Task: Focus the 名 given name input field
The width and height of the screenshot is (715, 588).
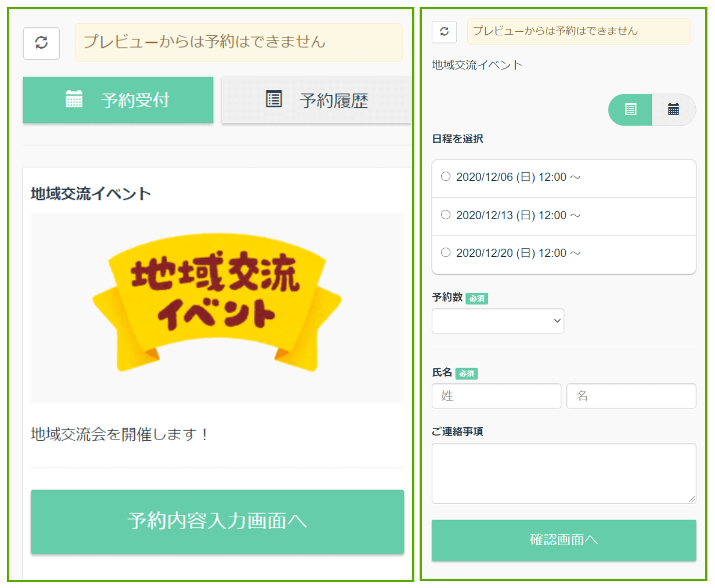Action: (631, 396)
